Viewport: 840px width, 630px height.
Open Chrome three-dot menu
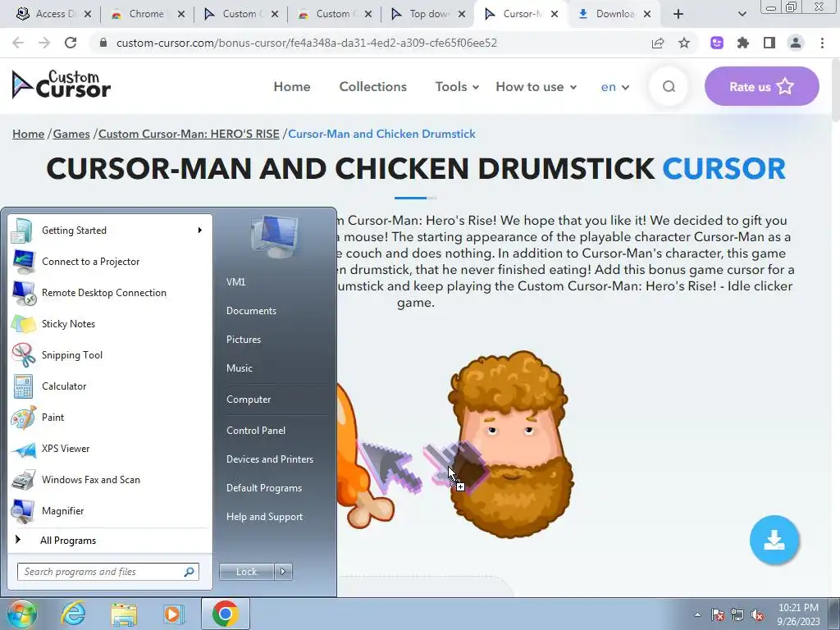[822, 43]
